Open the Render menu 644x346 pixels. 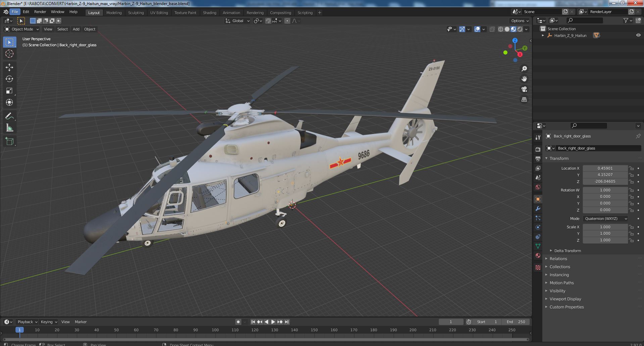(40, 12)
